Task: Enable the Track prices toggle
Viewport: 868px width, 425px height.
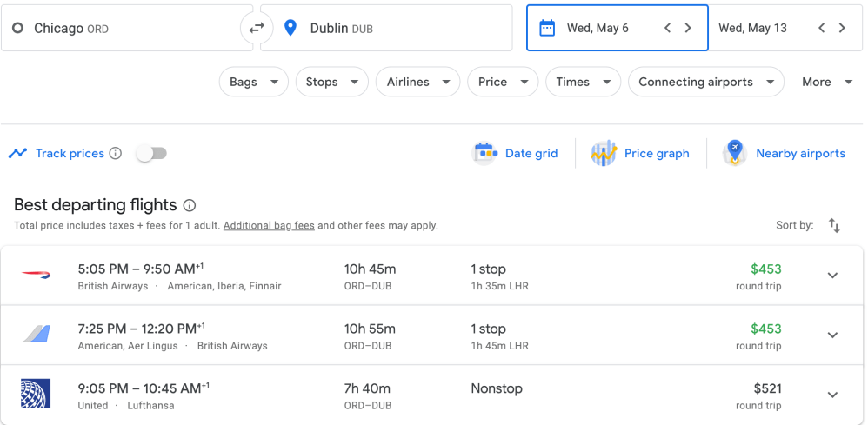Action: click(151, 154)
